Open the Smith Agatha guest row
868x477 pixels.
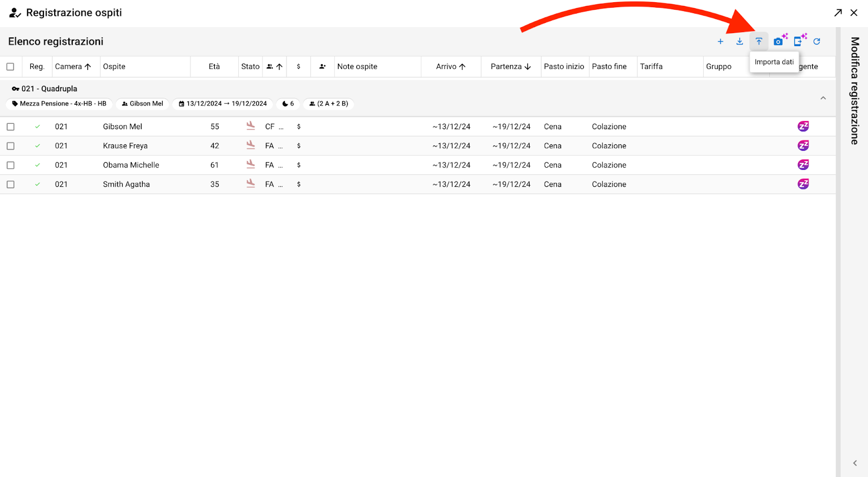tap(126, 185)
